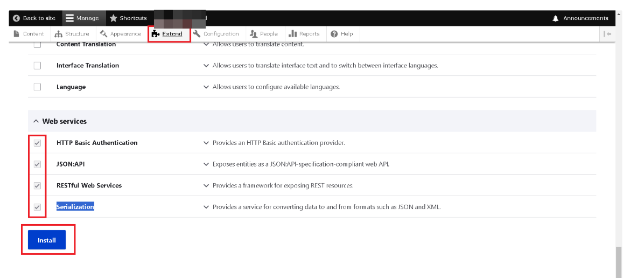Open Structure via its hierarchy icon
The height and width of the screenshot is (278, 644).
[x=59, y=34]
